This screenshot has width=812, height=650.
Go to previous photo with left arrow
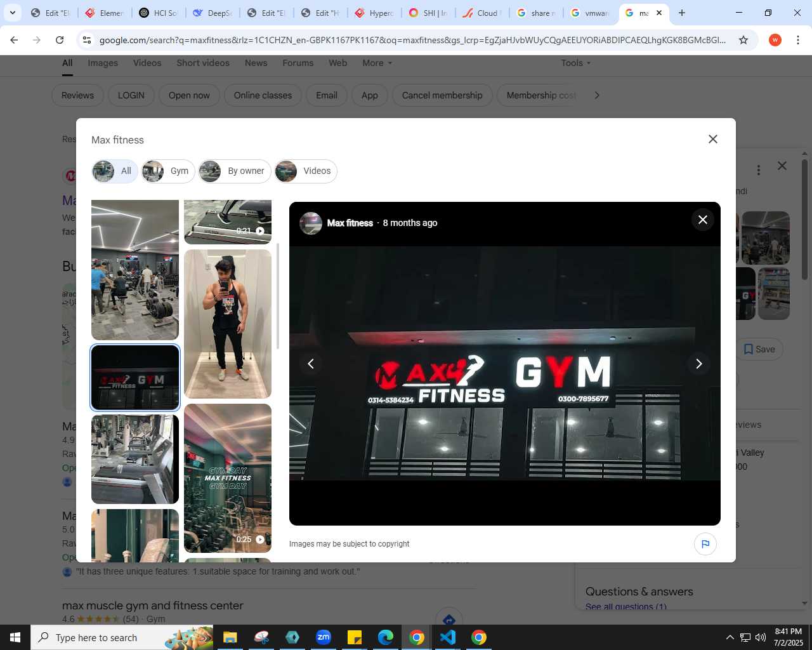pyautogui.click(x=311, y=364)
